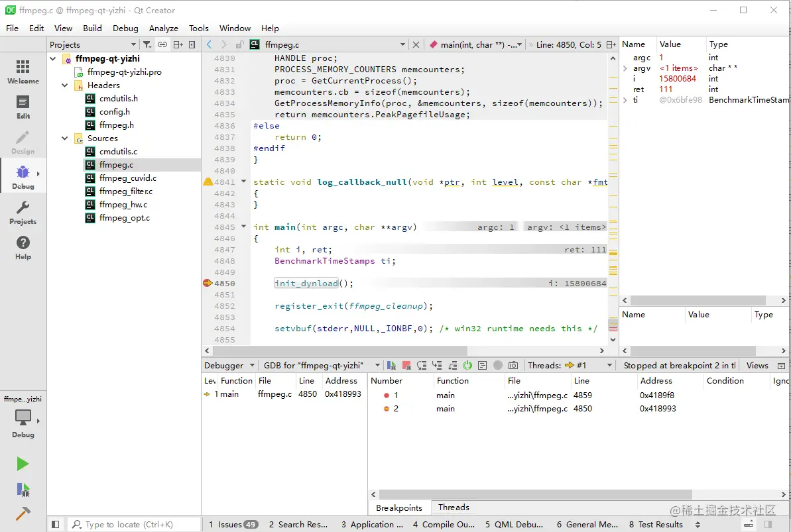Open the Compile Output pane
791x532 pixels.
tap(444, 525)
